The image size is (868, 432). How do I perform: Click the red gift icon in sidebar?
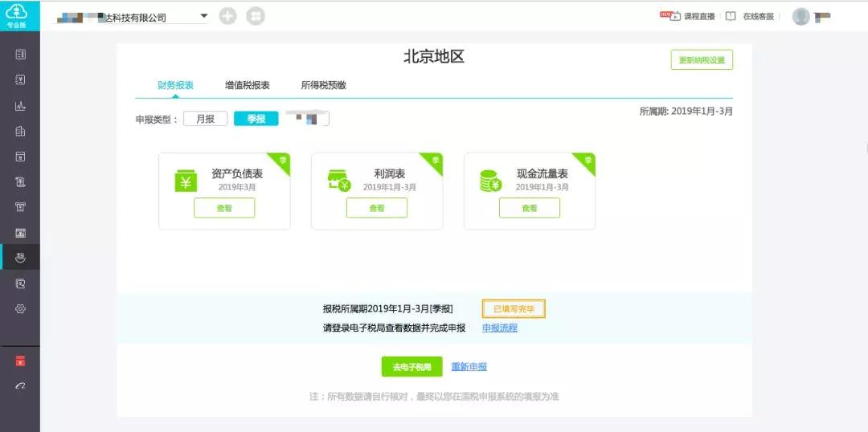tap(21, 361)
